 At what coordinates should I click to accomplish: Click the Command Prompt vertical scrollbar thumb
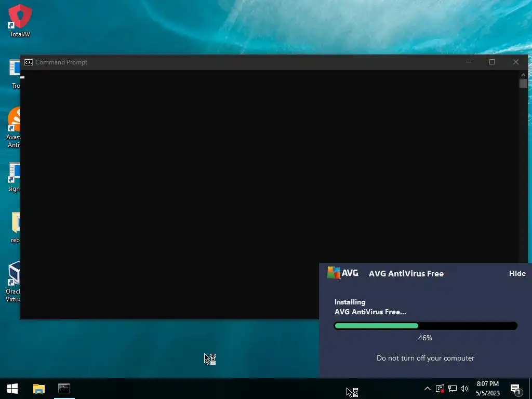point(523,83)
